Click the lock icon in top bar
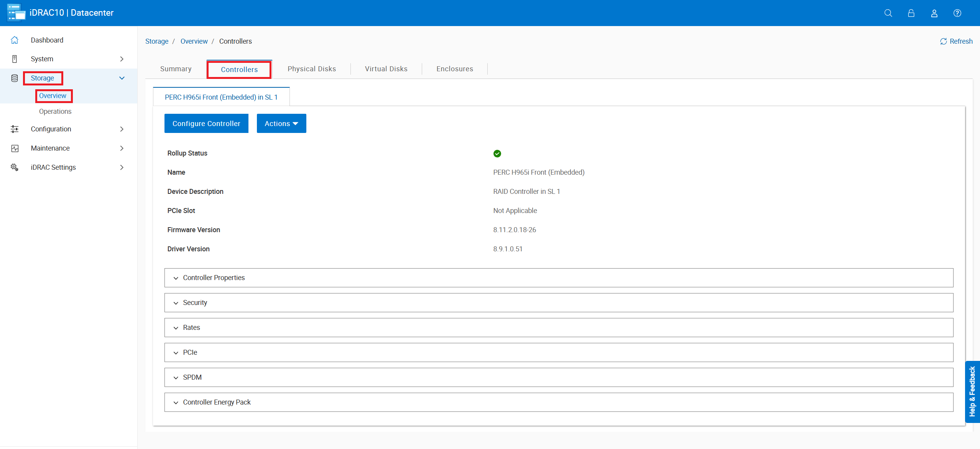Image resolution: width=980 pixels, height=449 pixels. 911,13
